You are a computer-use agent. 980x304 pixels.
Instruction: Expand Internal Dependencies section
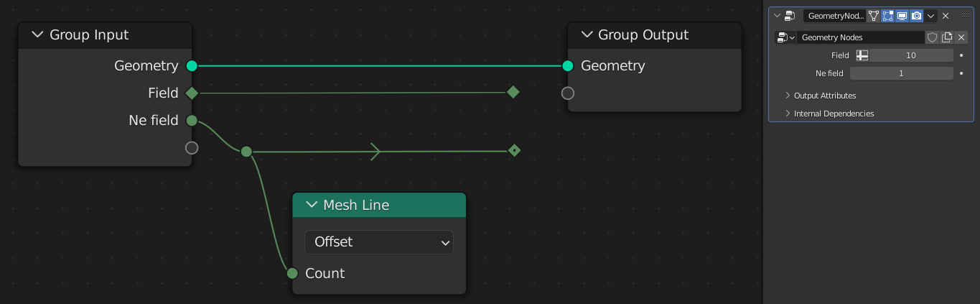click(834, 114)
